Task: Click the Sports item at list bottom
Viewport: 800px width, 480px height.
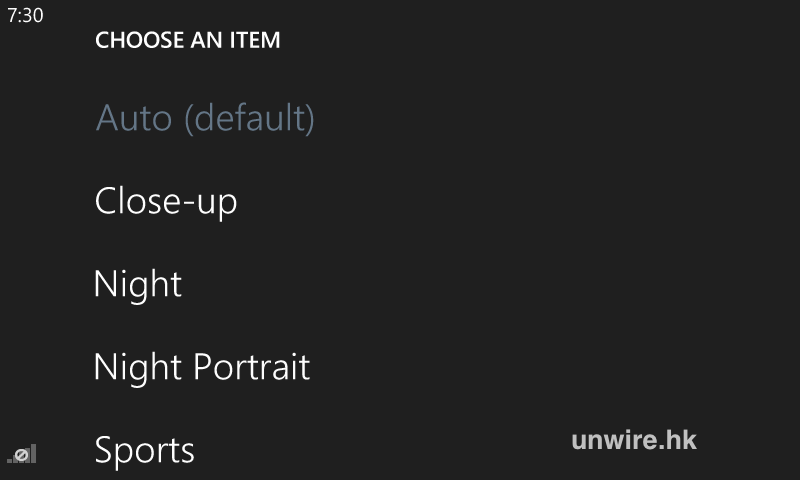Action: click(145, 450)
